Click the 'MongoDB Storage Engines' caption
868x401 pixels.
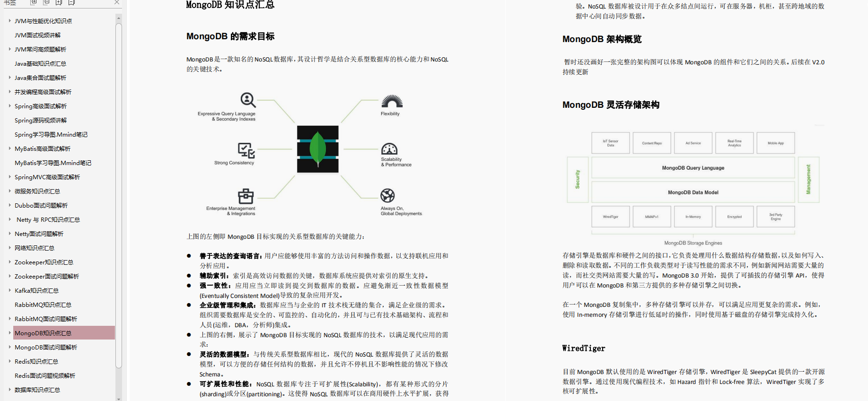point(693,243)
